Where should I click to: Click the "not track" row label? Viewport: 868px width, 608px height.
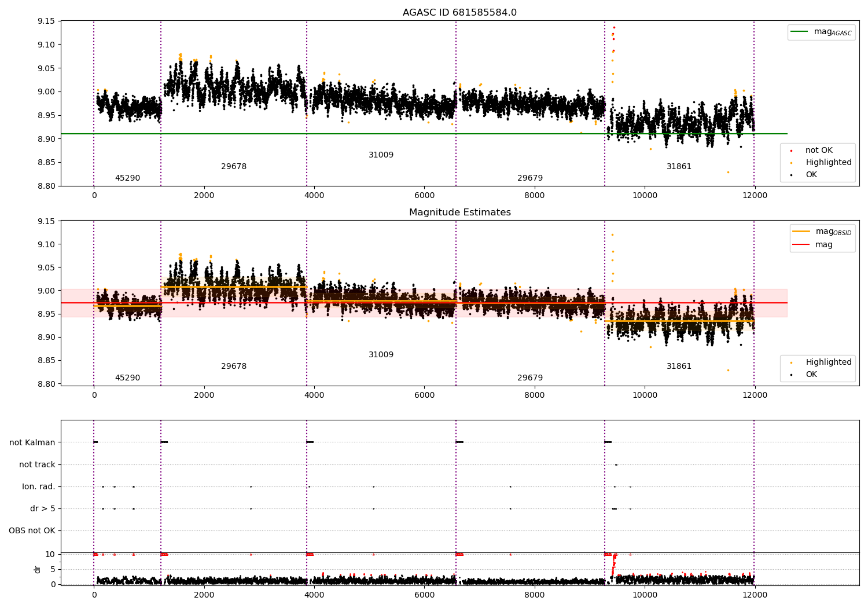coord(37,465)
